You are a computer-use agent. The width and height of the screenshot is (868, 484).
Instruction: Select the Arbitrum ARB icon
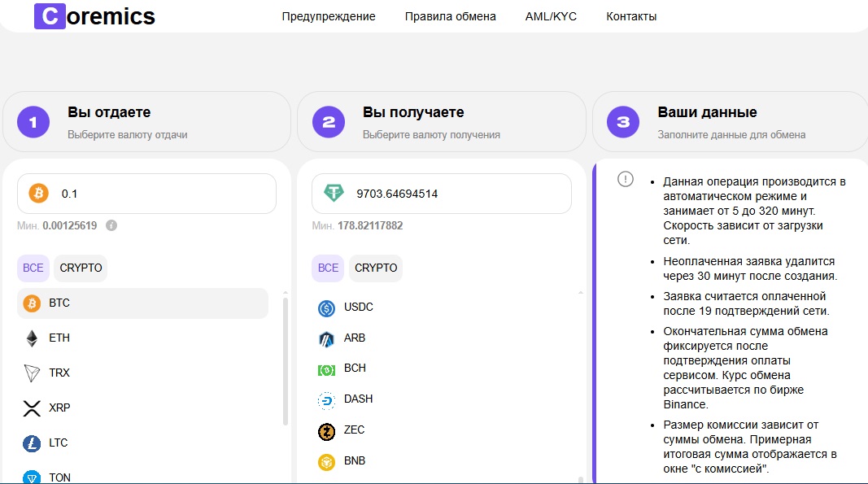(327, 339)
